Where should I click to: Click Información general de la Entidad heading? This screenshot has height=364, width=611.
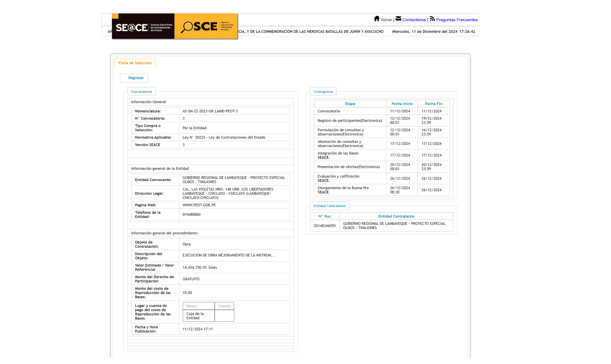pos(160,169)
